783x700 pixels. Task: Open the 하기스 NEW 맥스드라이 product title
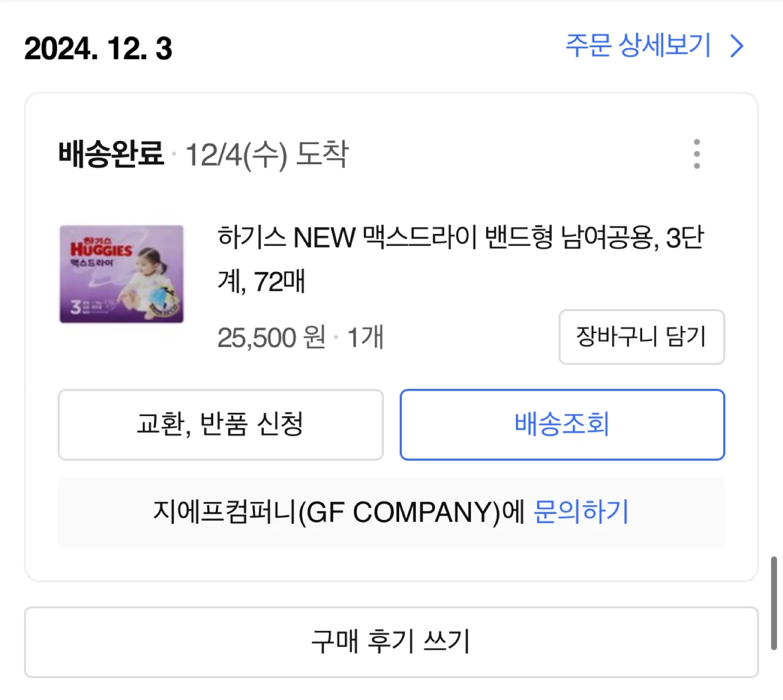click(x=461, y=259)
